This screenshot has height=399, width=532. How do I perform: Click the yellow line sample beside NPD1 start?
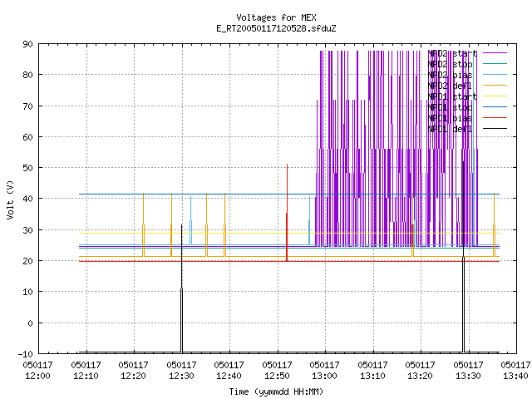coord(495,96)
